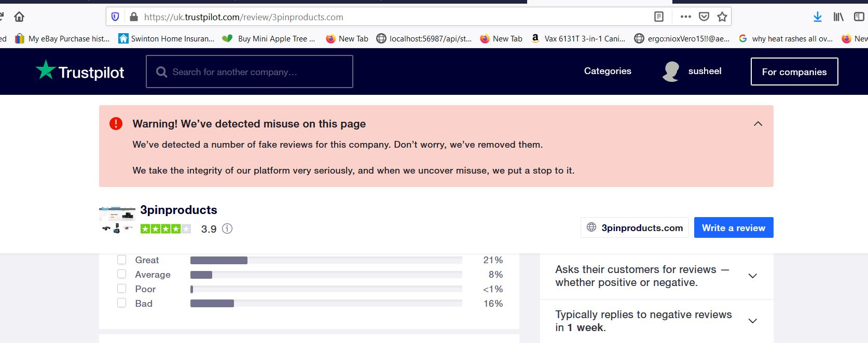
Task: Open the Library icon in toolbar
Action: click(x=838, y=17)
